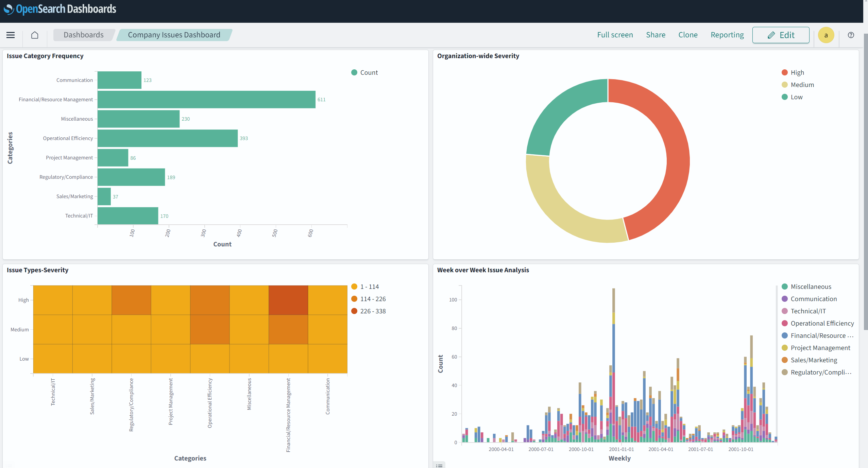Open the Share menu
The width and height of the screenshot is (868, 468).
(x=656, y=35)
